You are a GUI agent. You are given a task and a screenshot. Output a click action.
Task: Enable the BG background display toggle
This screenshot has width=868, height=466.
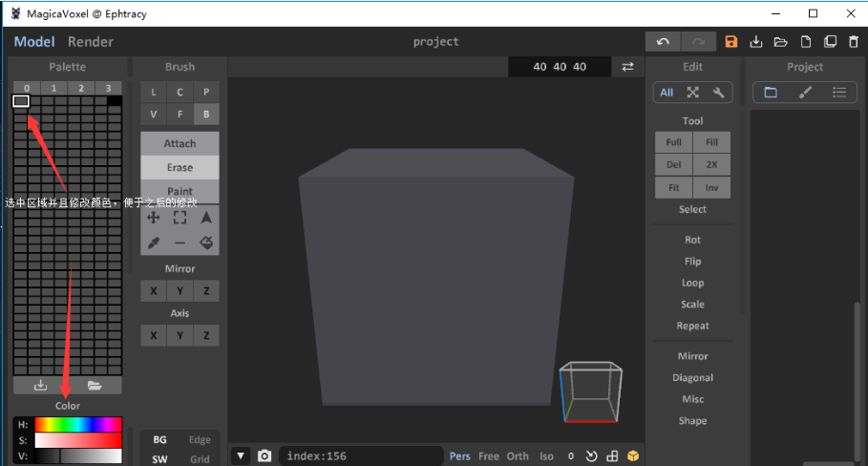click(x=159, y=440)
